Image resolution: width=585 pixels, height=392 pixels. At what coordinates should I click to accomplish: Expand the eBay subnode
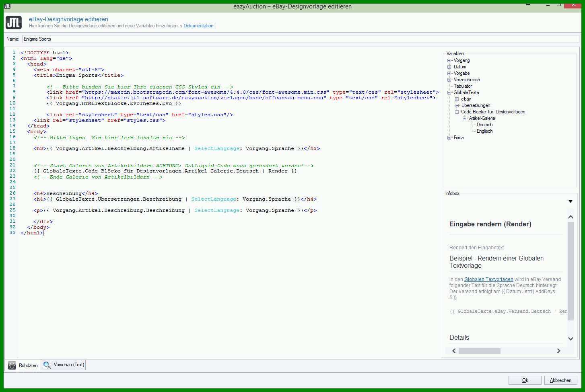click(x=457, y=99)
